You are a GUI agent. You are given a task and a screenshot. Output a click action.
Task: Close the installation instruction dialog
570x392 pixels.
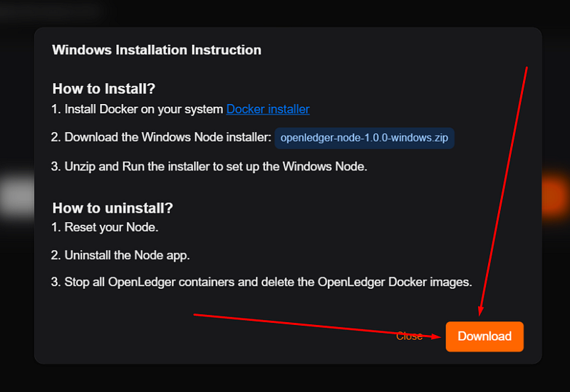tap(409, 336)
